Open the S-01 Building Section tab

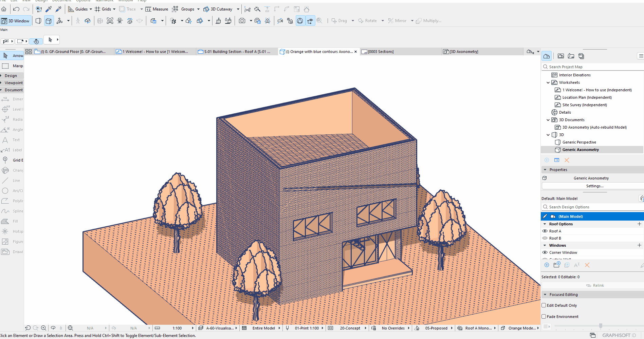[234, 52]
